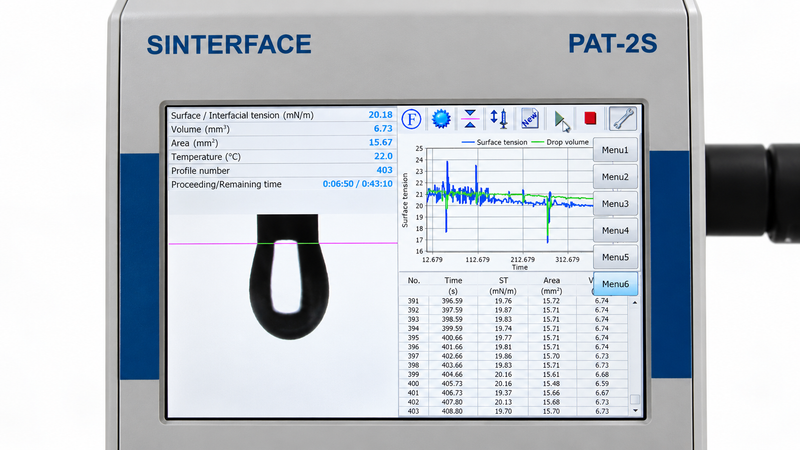Click profile number value 403 in panel
This screenshot has width=800, height=450.
(x=384, y=170)
